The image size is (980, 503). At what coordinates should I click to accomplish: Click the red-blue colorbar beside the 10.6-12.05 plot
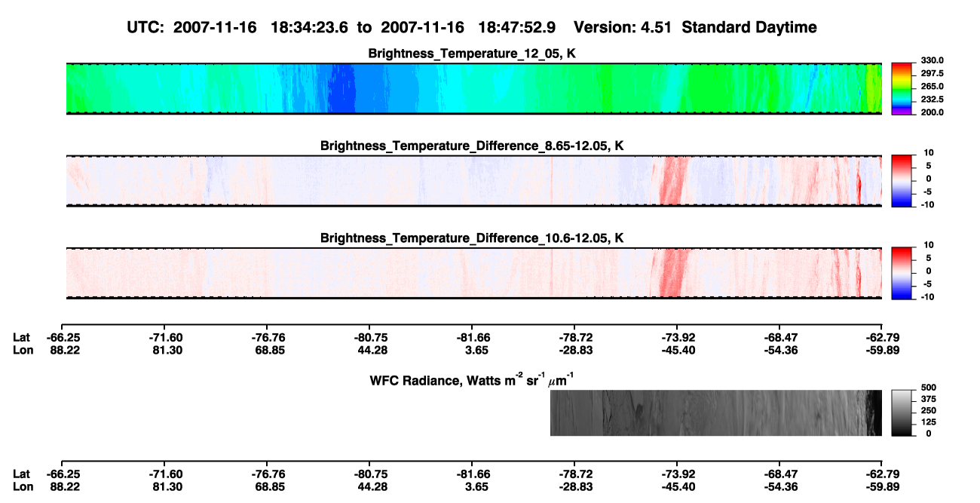(900, 273)
